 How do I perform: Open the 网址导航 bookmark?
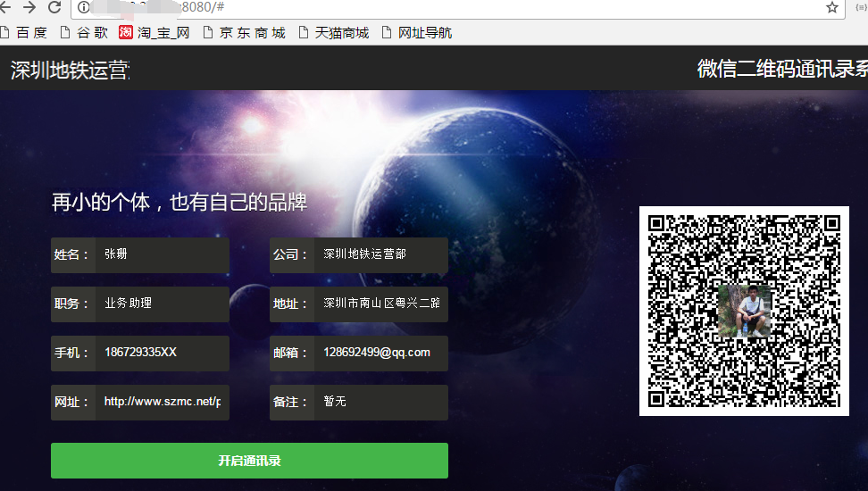pyautogui.click(x=417, y=33)
